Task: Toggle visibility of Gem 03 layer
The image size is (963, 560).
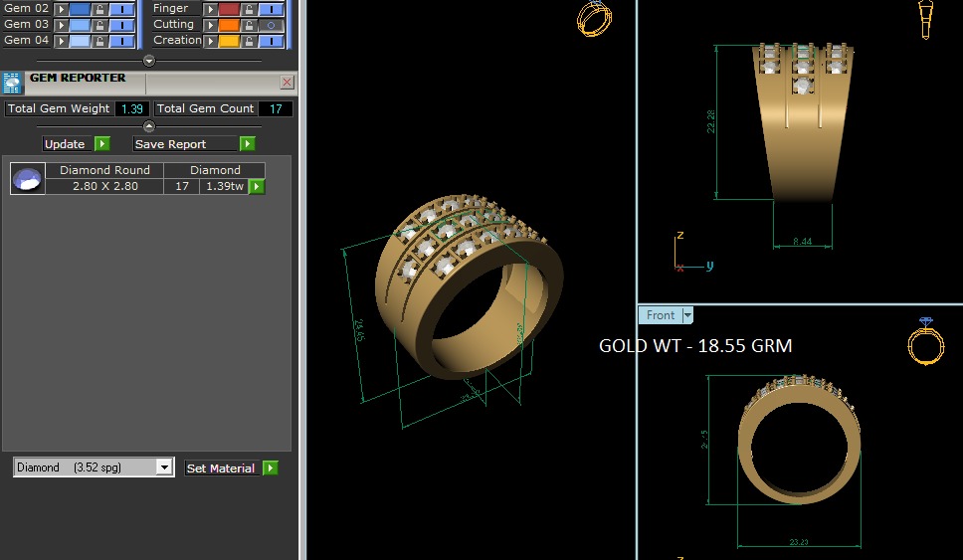Action: (122, 25)
